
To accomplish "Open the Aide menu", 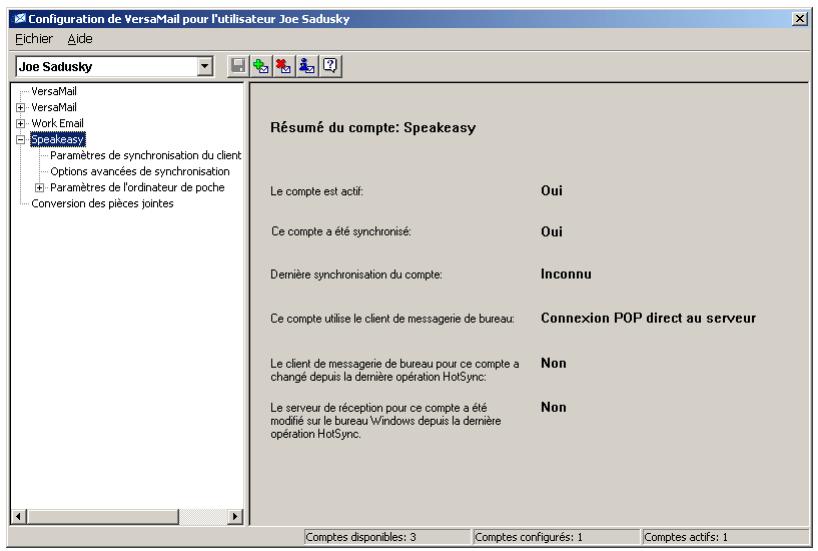I will (x=80, y=39).
